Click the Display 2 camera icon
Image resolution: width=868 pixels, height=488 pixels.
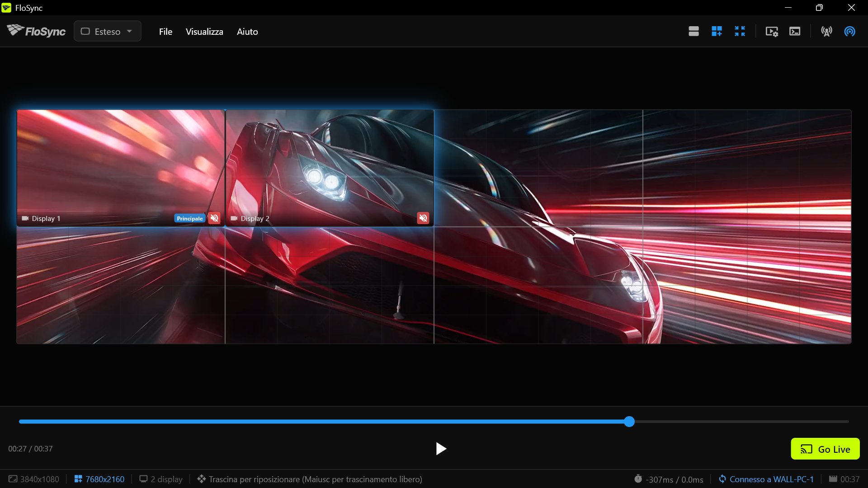click(234, 218)
